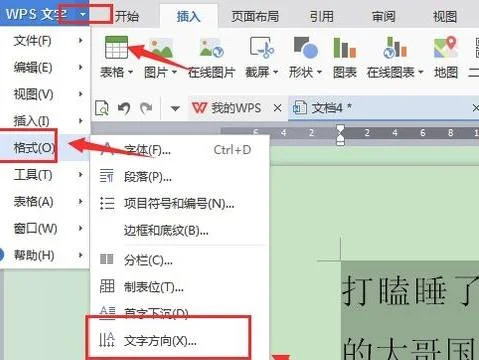Choose 首字下沉(D) from the submenu
Screen dimensions: 479x360
tap(180, 313)
